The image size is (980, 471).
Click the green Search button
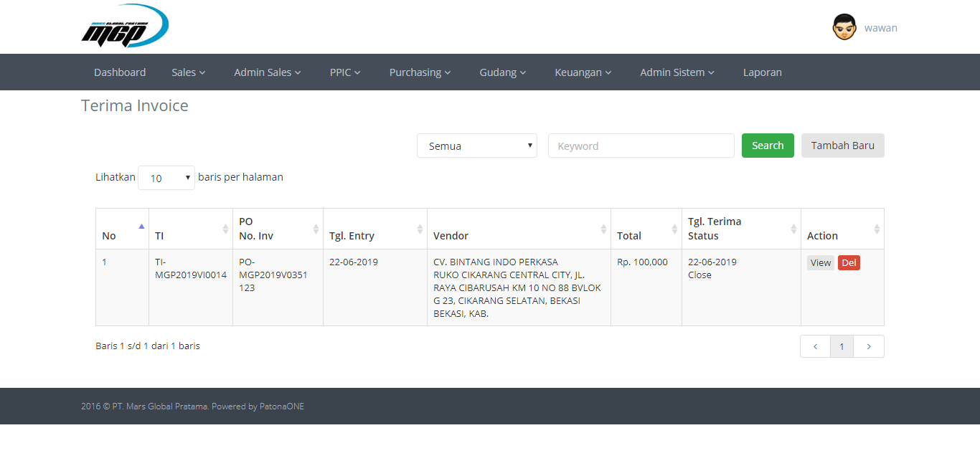click(x=768, y=146)
